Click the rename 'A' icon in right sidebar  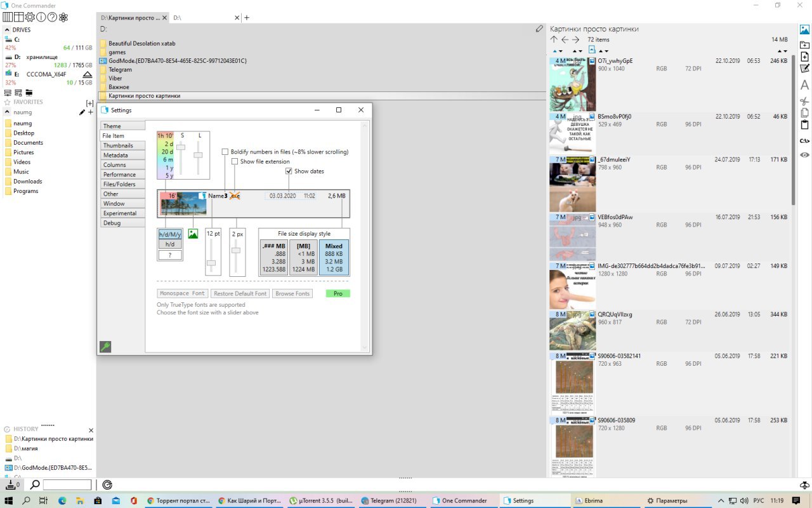pos(804,84)
